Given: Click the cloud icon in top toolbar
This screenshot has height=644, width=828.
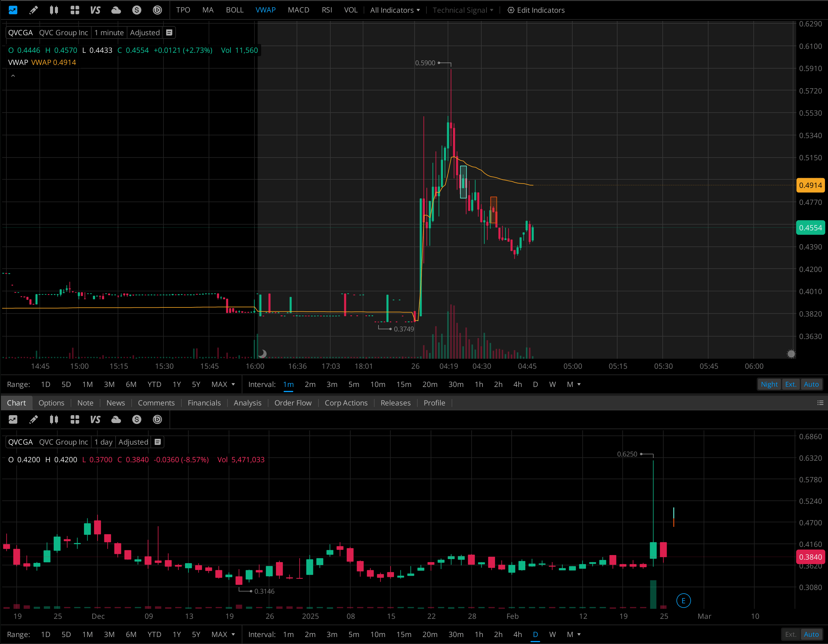Looking at the screenshot, I should [x=116, y=10].
